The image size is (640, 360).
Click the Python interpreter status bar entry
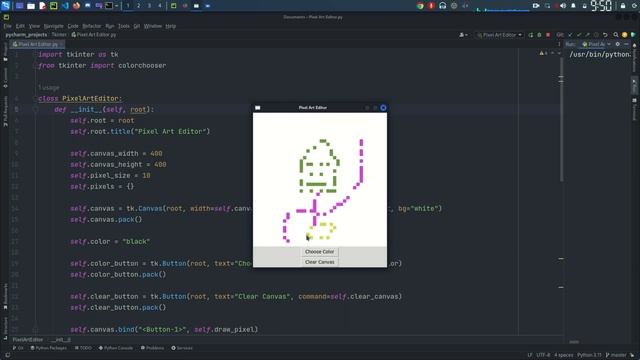point(589,355)
